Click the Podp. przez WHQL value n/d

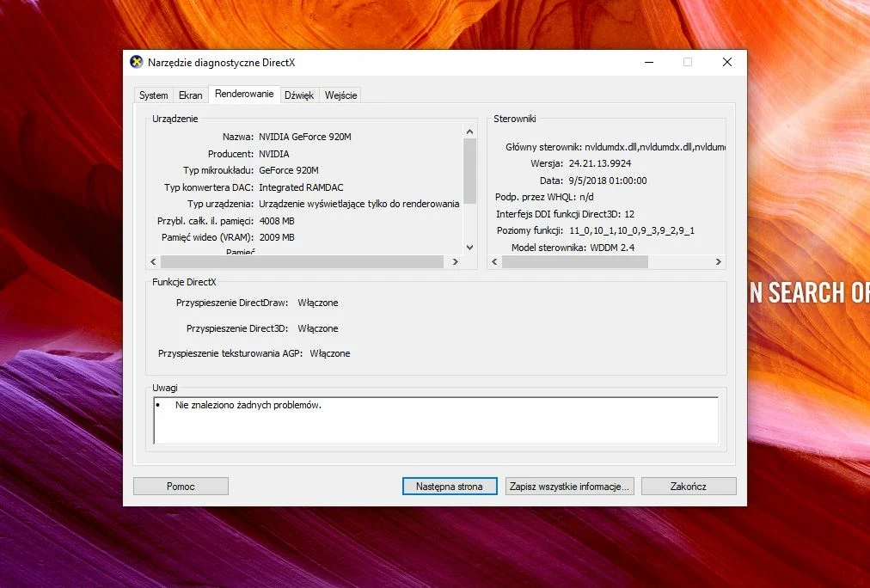click(x=586, y=197)
